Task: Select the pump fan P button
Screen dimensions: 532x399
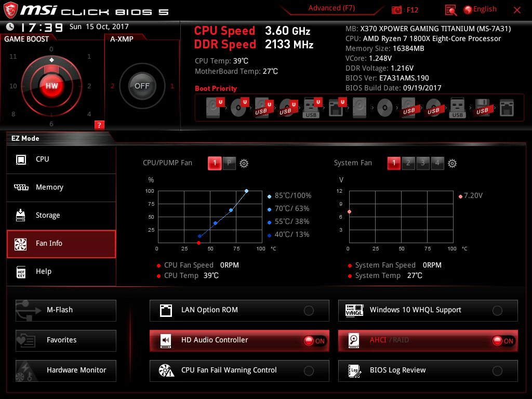Action: coord(229,163)
